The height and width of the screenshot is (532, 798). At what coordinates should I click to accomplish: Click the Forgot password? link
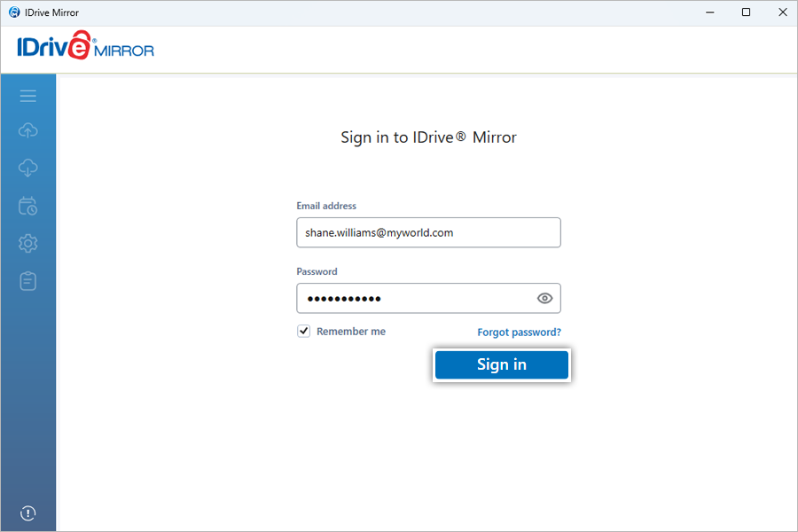click(x=519, y=332)
